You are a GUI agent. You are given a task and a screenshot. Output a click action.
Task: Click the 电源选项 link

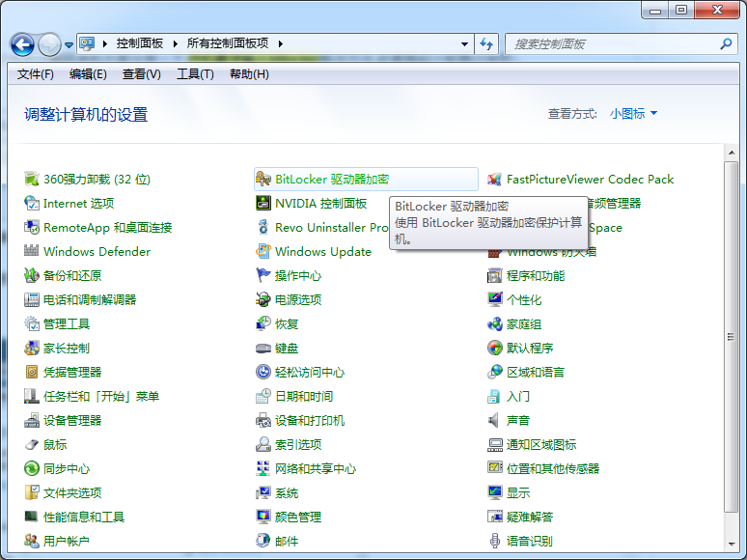click(x=298, y=300)
